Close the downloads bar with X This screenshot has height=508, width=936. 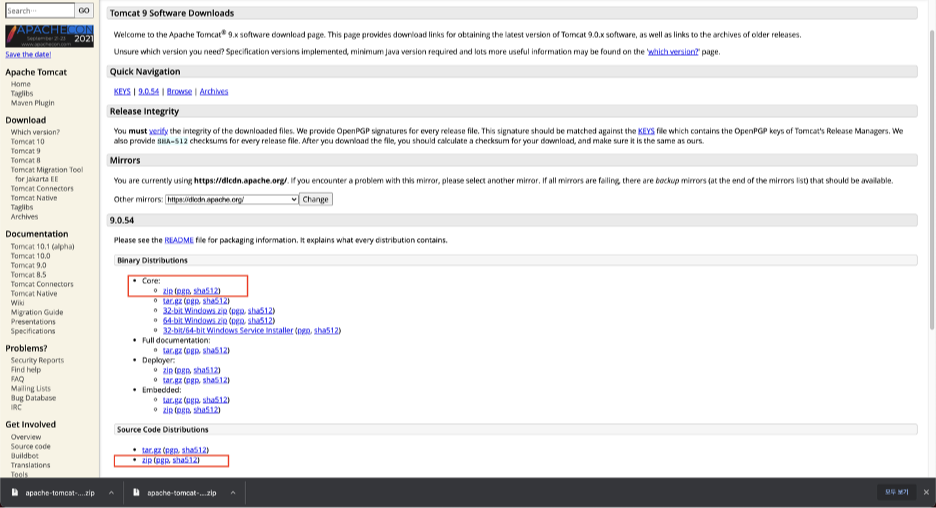point(926,492)
